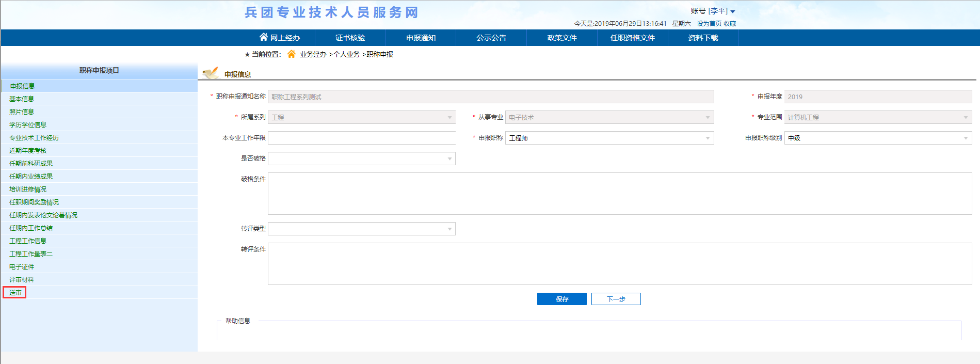Viewport: 980px width, 364px height.
Task: Open the 证书核验 menu item
Action: 350,38
